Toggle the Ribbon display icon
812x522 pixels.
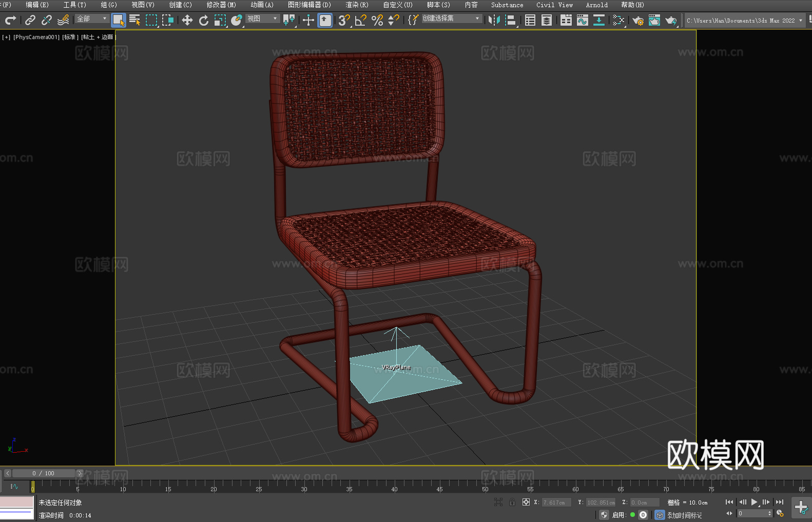coord(566,20)
